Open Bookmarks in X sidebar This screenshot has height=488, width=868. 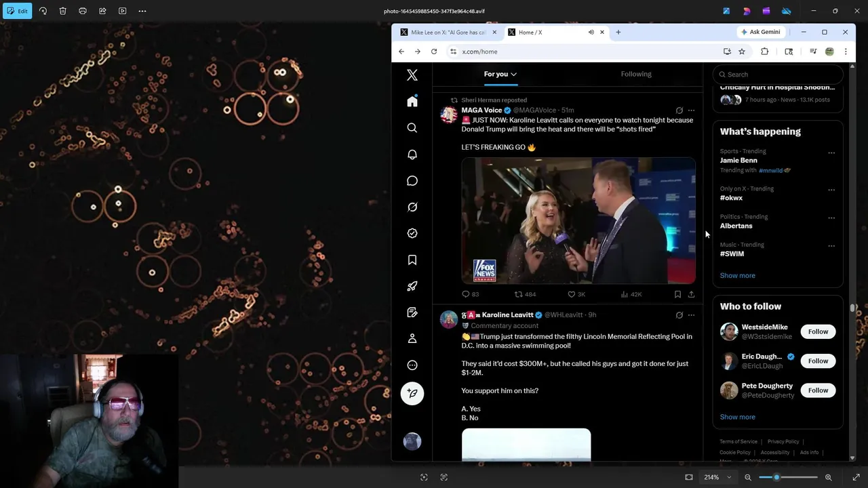click(x=412, y=260)
